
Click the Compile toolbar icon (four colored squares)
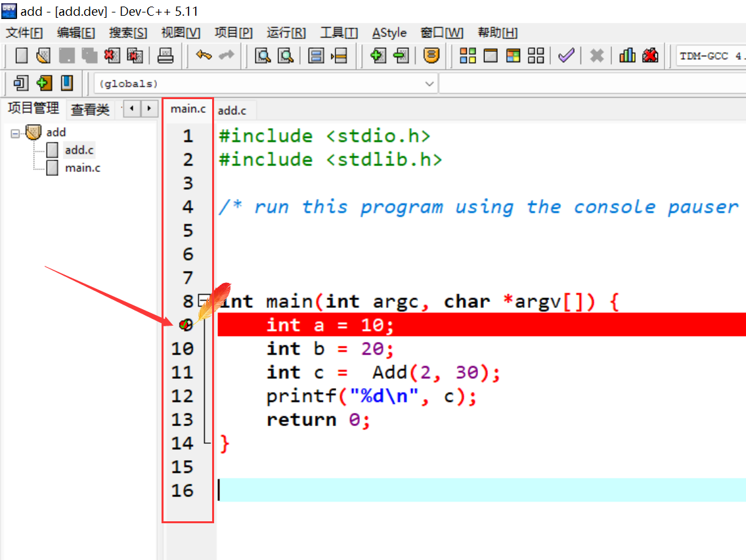tap(468, 56)
